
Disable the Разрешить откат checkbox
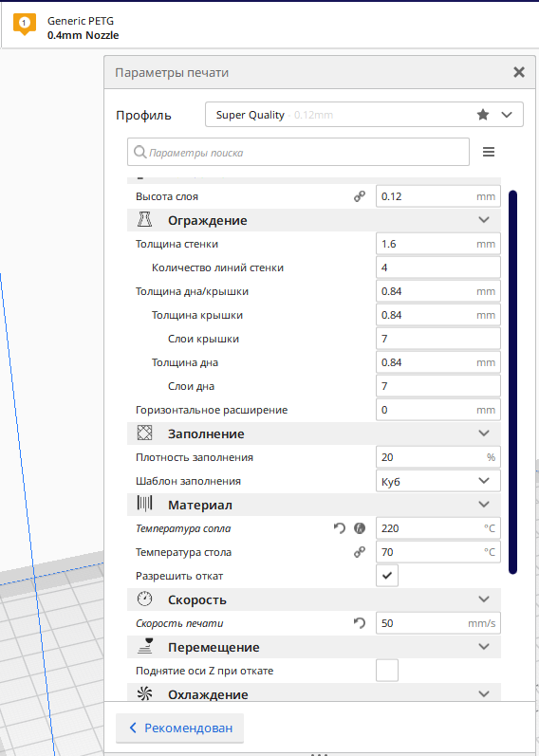[x=387, y=576]
